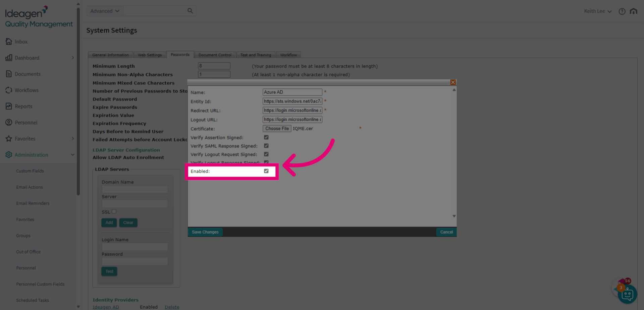Open the chatbot assistant bubble
Image resolution: width=644 pixels, height=310 pixels.
627,294
